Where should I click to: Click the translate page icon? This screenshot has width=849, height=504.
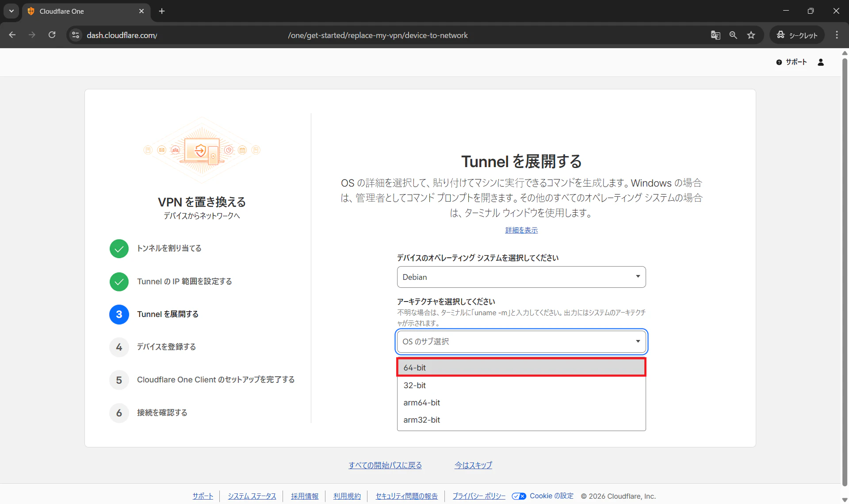click(x=715, y=35)
